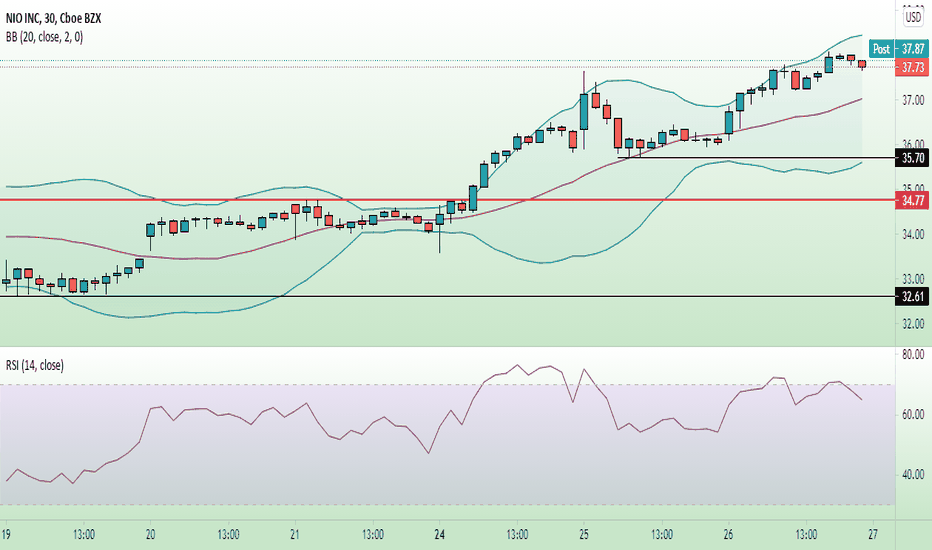Click the 40.00 RSI axis value

pyautogui.click(x=913, y=474)
